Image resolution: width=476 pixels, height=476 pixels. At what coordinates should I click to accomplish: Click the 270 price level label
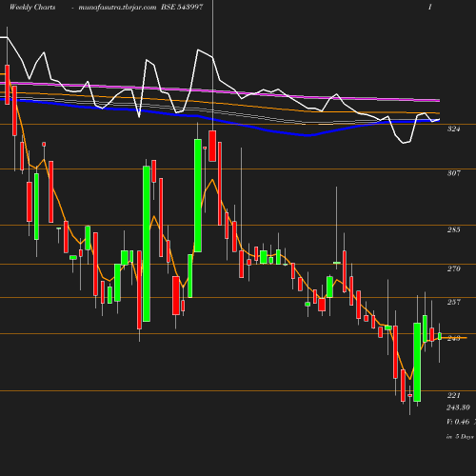point(453,268)
